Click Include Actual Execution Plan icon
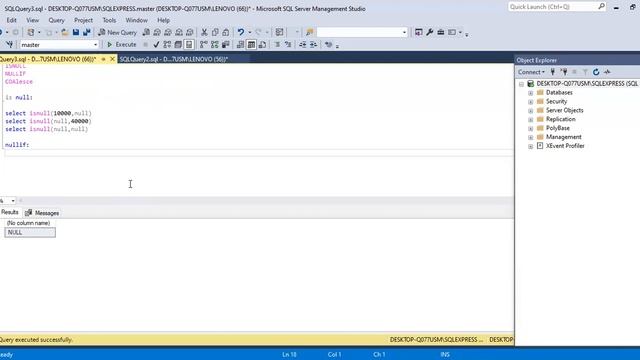The height and width of the screenshot is (360, 640). pyautogui.click(x=204, y=44)
